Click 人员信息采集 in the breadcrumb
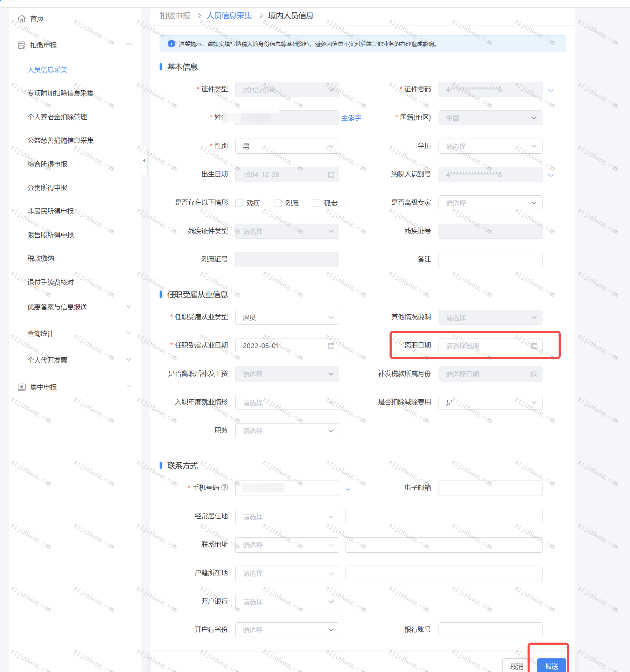Screen dimensions: 630x672 point(229,16)
